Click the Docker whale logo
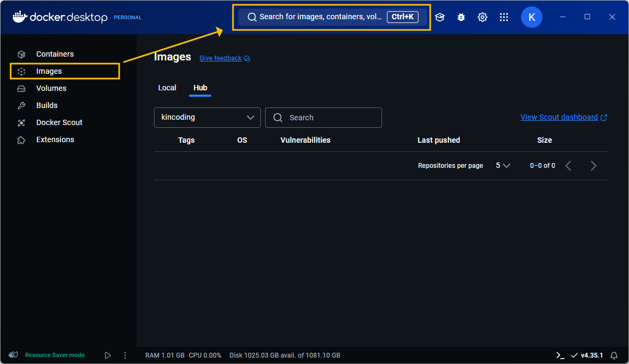629x364 pixels. pyautogui.click(x=20, y=17)
